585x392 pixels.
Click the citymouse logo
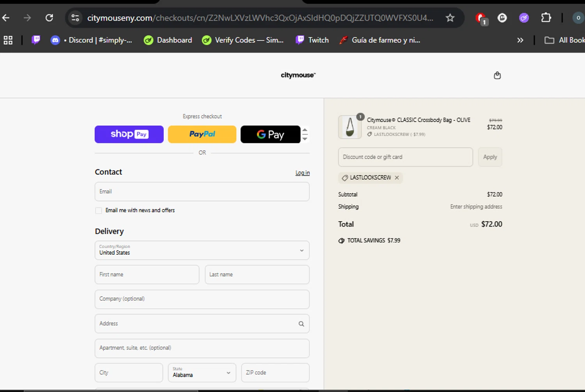coord(298,75)
